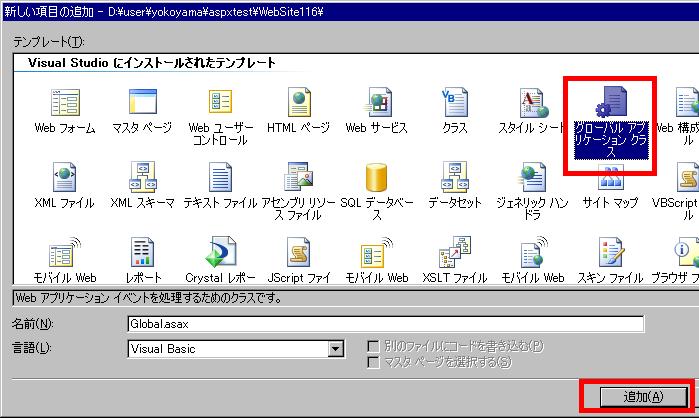Open the 言語 language dropdown arrow
Screen dimensions: 699x418
(x=336, y=349)
